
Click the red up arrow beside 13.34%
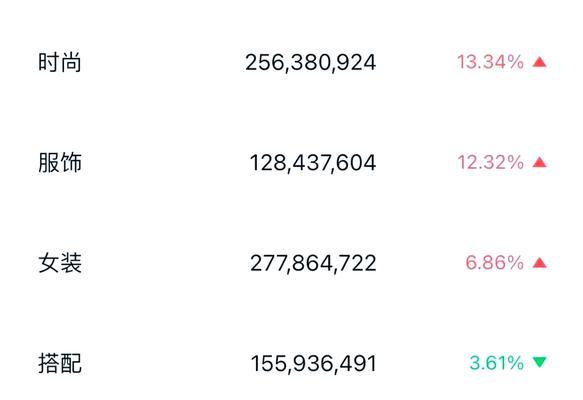point(539,62)
